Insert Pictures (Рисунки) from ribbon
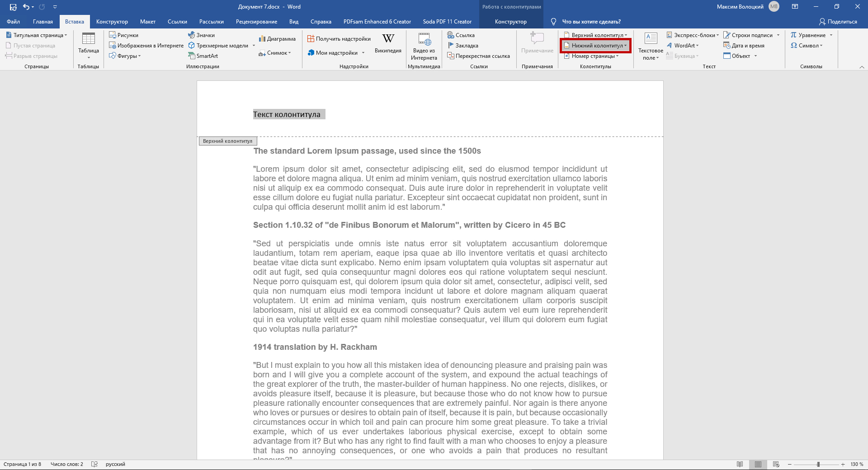The image size is (868, 470). click(124, 35)
